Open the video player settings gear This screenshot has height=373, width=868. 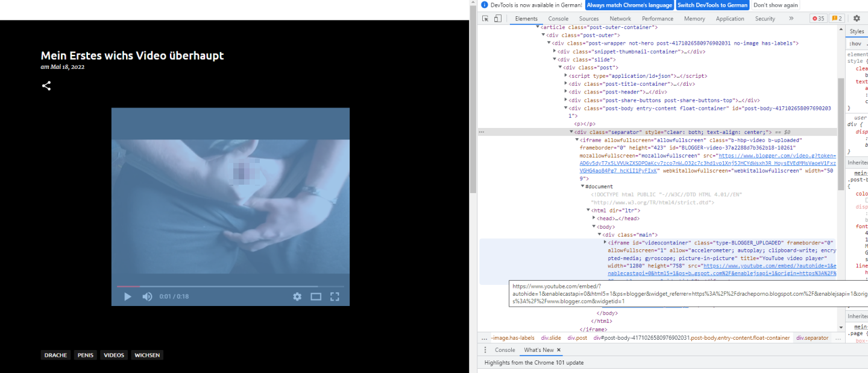pos(297,296)
